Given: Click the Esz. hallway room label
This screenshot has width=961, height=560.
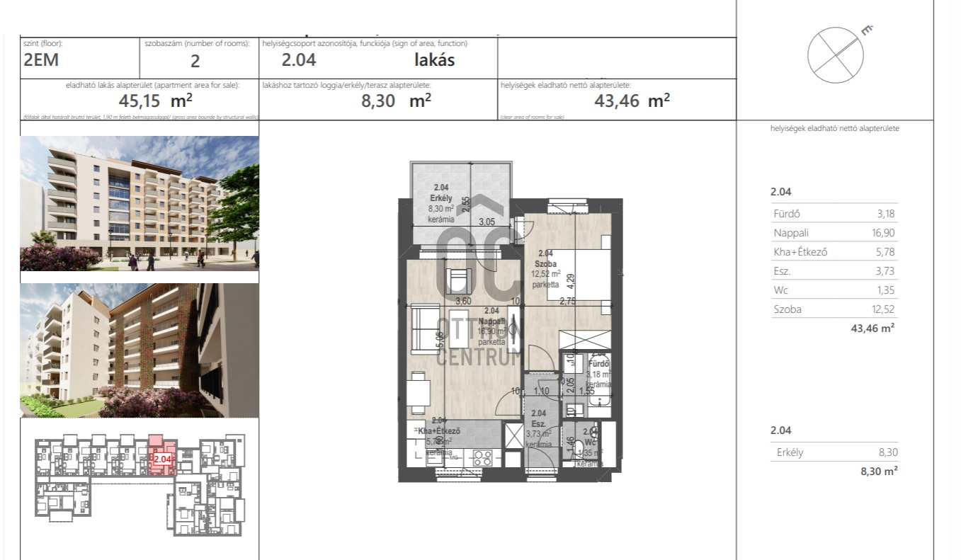Looking at the screenshot, I should click(538, 423).
